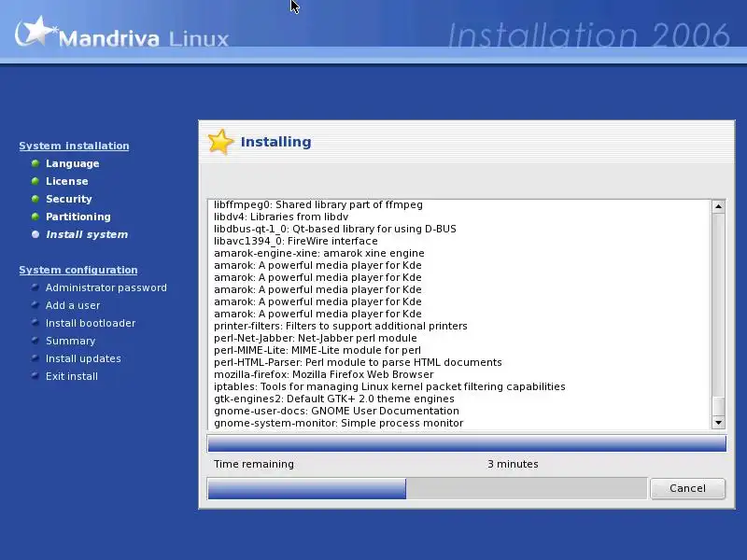
Task: Click the mozilla-firefox package line
Action: click(x=324, y=375)
